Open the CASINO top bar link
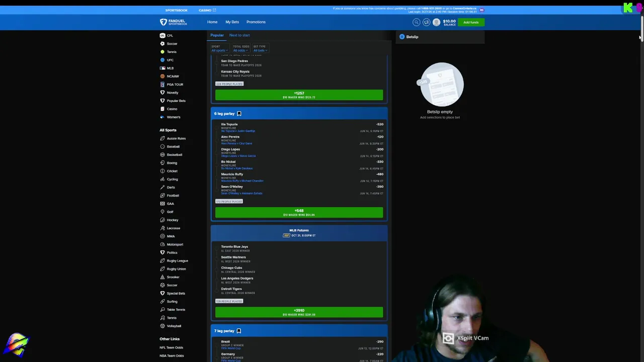The width and height of the screenshot is (644, 362). (x=207, y=10)
